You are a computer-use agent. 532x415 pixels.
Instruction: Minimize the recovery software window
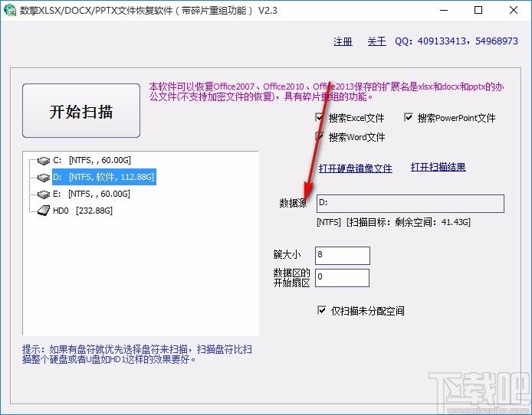(444, 10)
